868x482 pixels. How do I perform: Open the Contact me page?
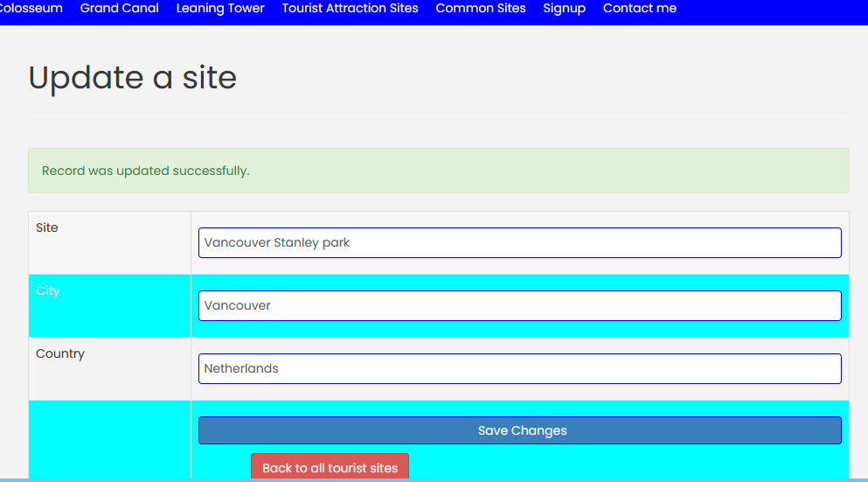pyautogui.click(x=639, y=9)
